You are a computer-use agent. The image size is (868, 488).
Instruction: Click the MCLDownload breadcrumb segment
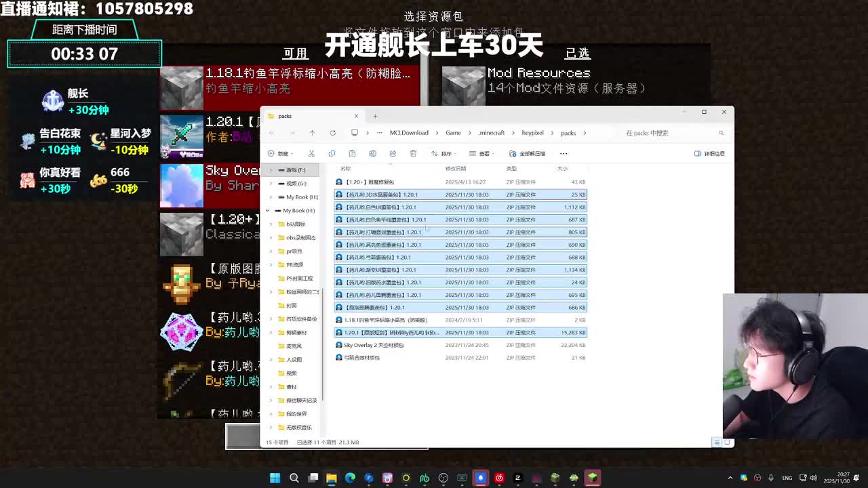[409, 133]
